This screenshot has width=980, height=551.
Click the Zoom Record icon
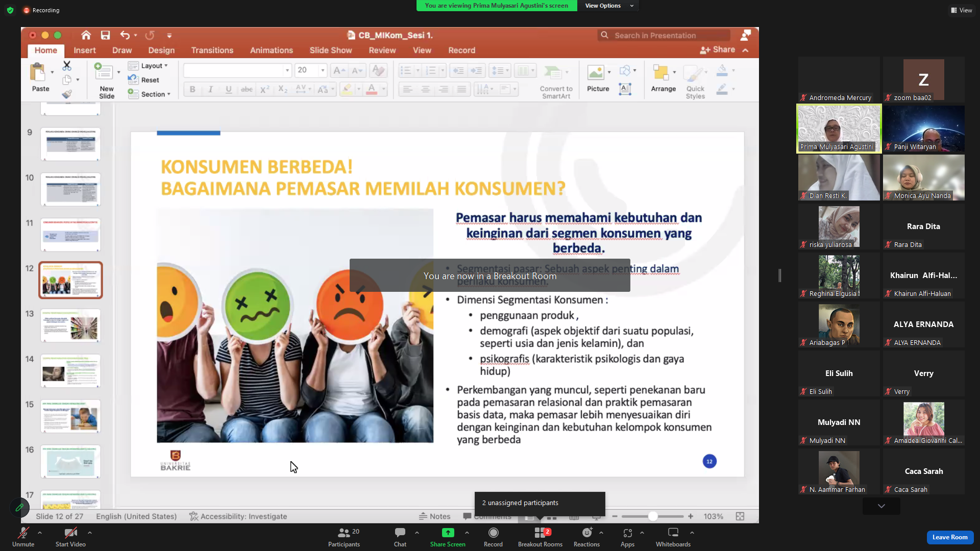coord(493,533)
